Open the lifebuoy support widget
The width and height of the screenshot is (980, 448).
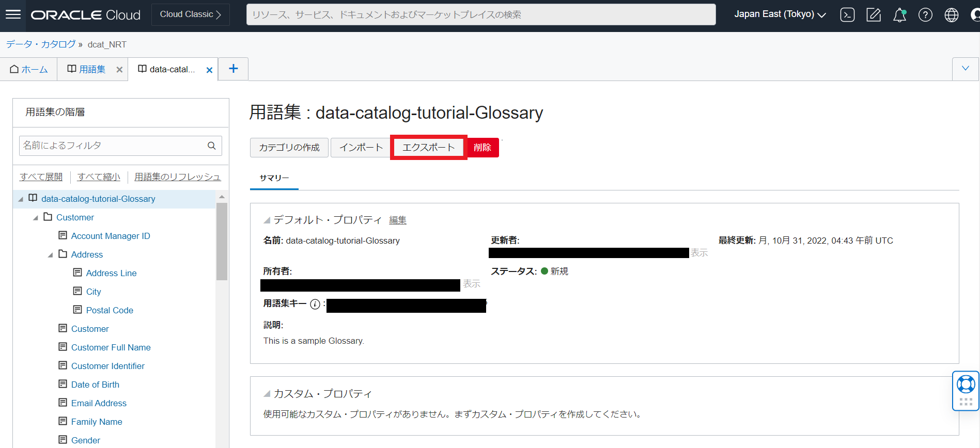tap(966, 385)
